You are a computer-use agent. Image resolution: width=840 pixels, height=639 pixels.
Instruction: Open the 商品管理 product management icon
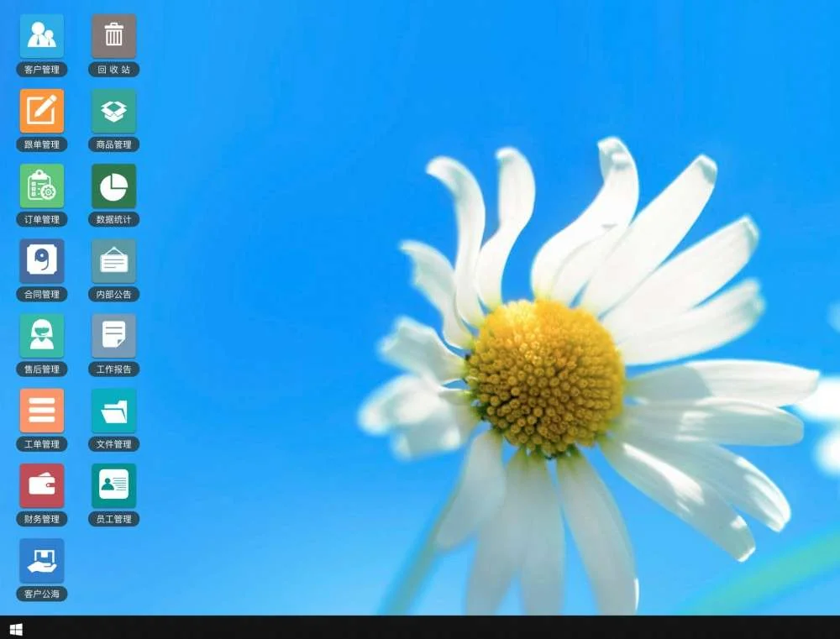click(113, 111)
